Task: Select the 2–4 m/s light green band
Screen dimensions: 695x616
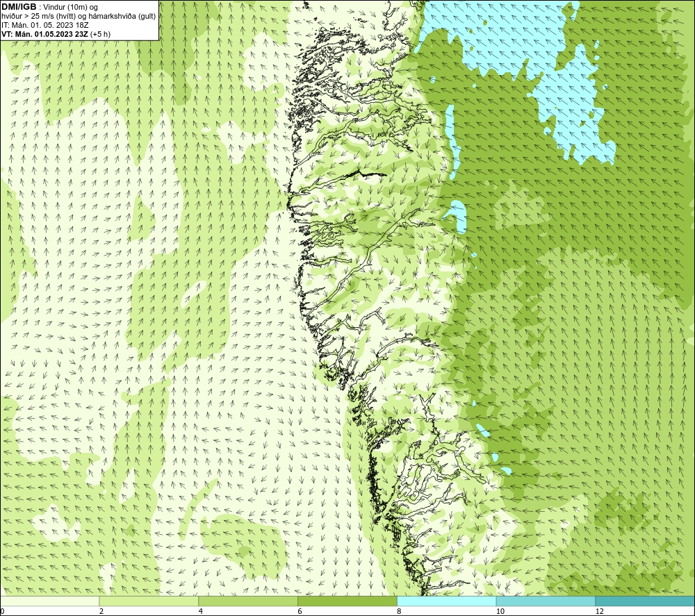Action: click(x=149, y=601)
